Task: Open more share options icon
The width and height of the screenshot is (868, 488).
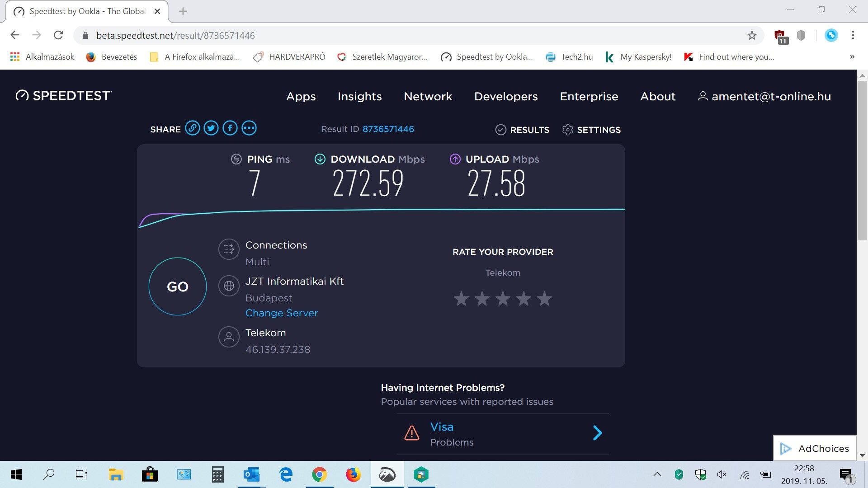Action: [x=249, y=128]
